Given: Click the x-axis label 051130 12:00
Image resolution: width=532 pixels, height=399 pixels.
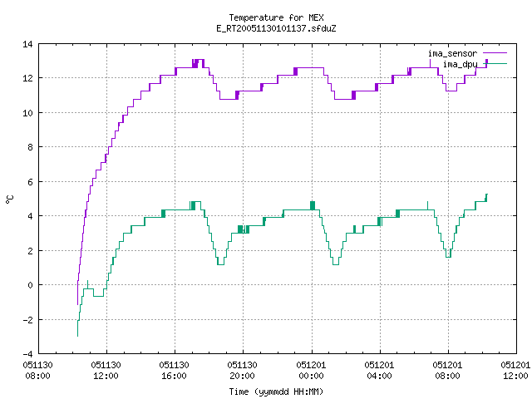Looking at the screenshot, I should pyautogui.click(x=106, y=371).
